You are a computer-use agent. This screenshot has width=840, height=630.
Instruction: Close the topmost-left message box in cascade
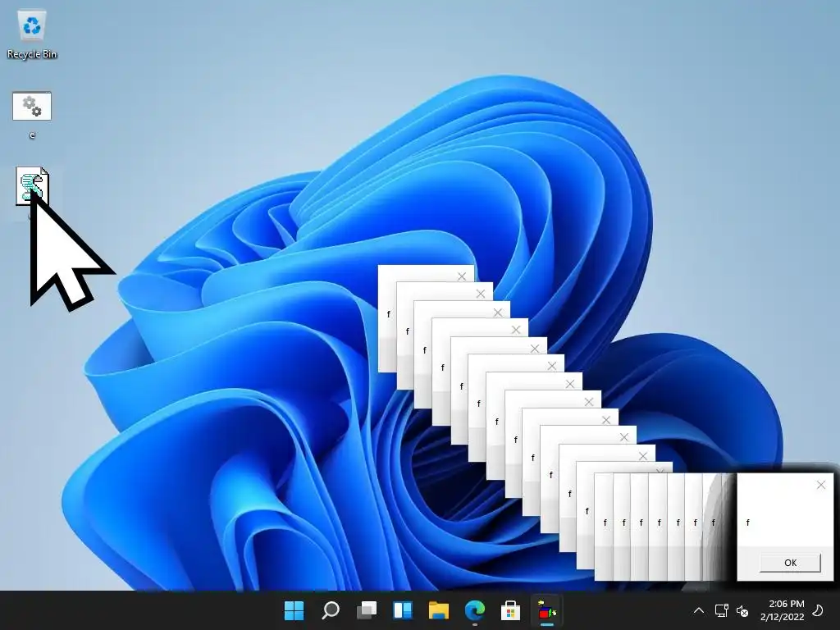462,276
